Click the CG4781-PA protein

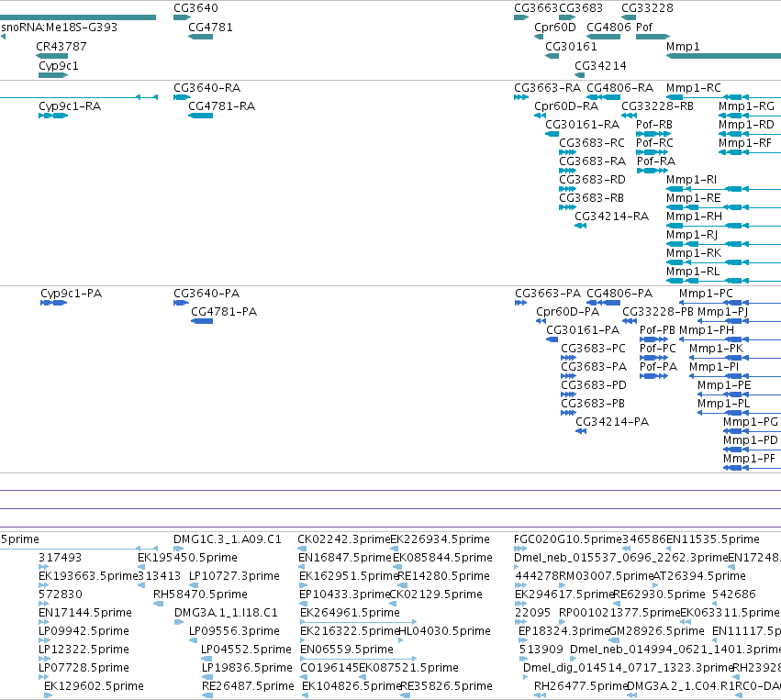[202, 321]
